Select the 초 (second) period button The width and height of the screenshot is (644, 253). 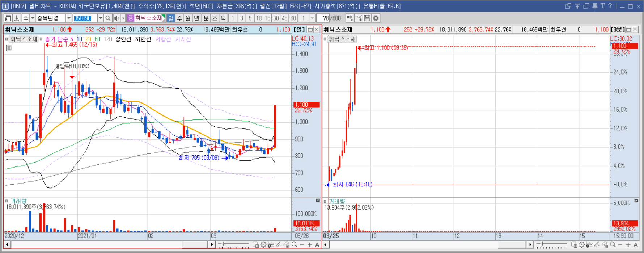point(215,18)
